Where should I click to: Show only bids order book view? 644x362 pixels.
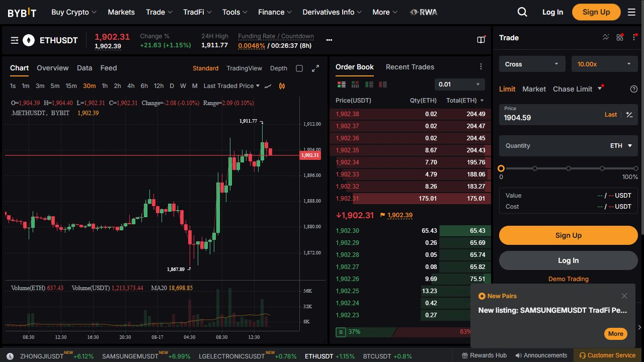(369, 84)
